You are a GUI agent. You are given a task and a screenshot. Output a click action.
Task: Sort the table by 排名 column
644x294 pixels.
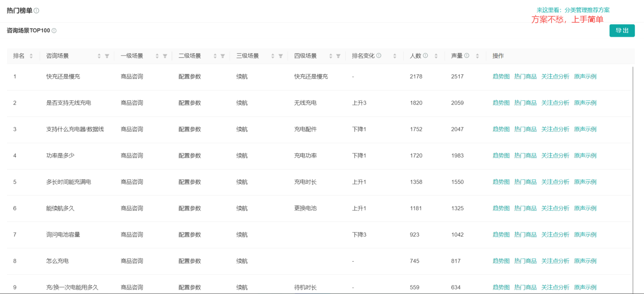[x=31, y=56]
